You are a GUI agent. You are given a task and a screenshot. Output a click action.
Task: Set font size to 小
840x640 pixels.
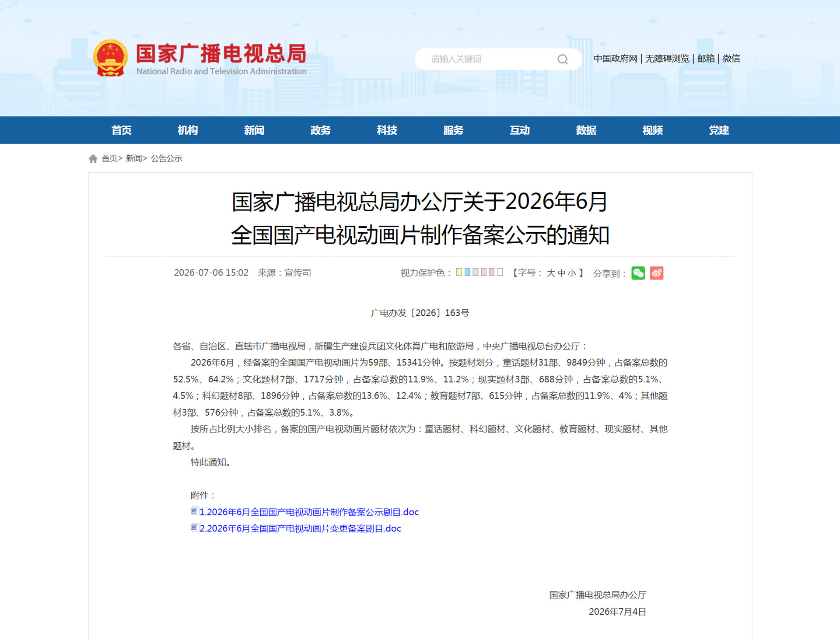(572, 273)
